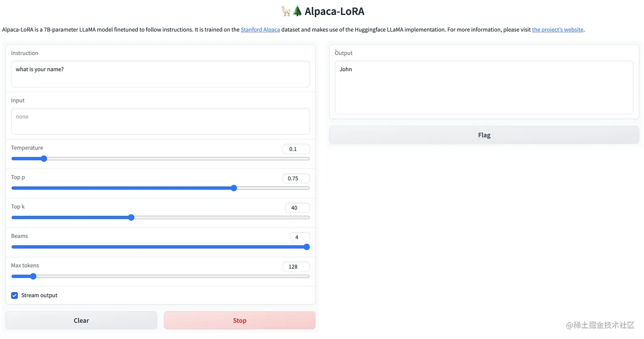
Task: Click the Max tokens slider handle
Action: [x=33, y=276]
